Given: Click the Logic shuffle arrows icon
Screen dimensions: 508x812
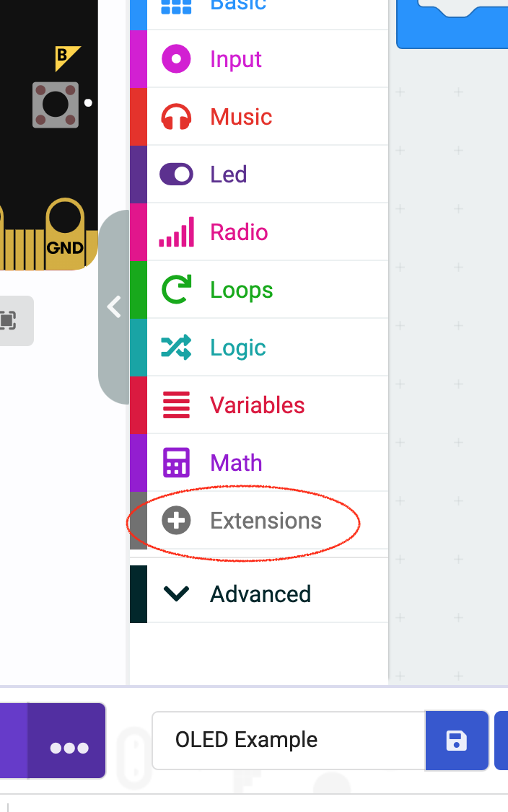Looking at the screenshot, I should [x=176, y=348].
